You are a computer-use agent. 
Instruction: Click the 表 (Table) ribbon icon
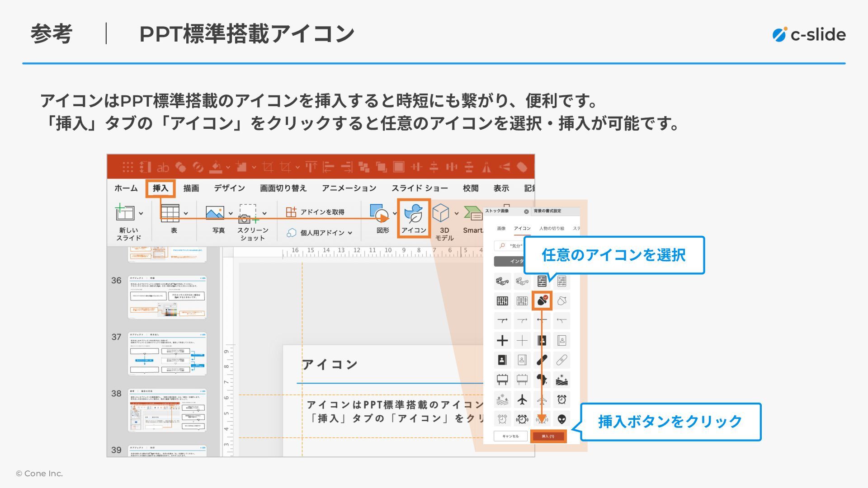click(x=170, y=213)
